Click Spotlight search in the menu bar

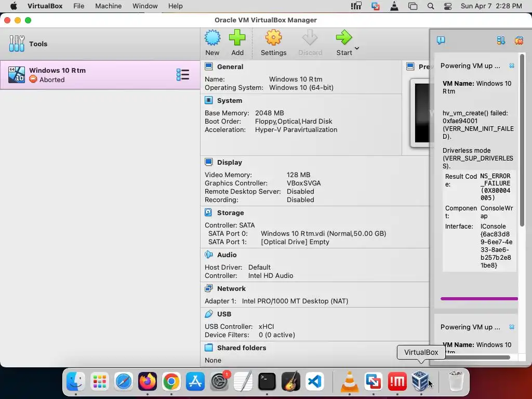(x=431, y=6)
